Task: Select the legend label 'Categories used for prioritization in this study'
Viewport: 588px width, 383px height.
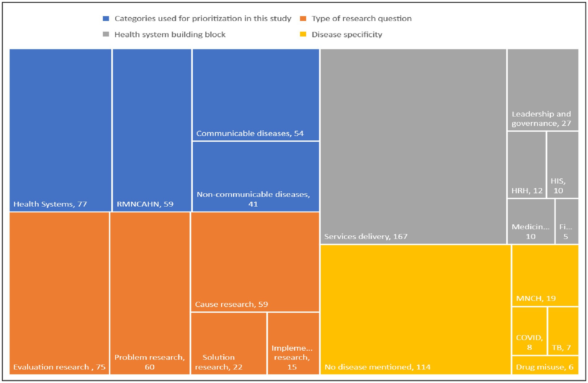Action: coord(203,19)
